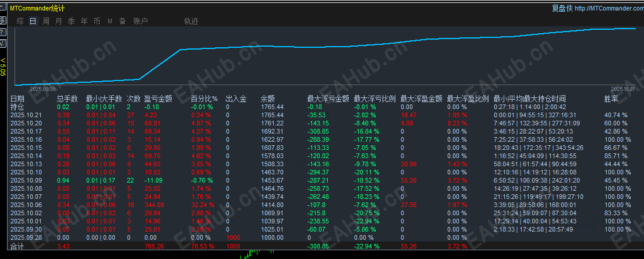Viewport: 644px width, 259px height.
Task: Select the 2025.10.07 row date
Action: tap(26, 197)
